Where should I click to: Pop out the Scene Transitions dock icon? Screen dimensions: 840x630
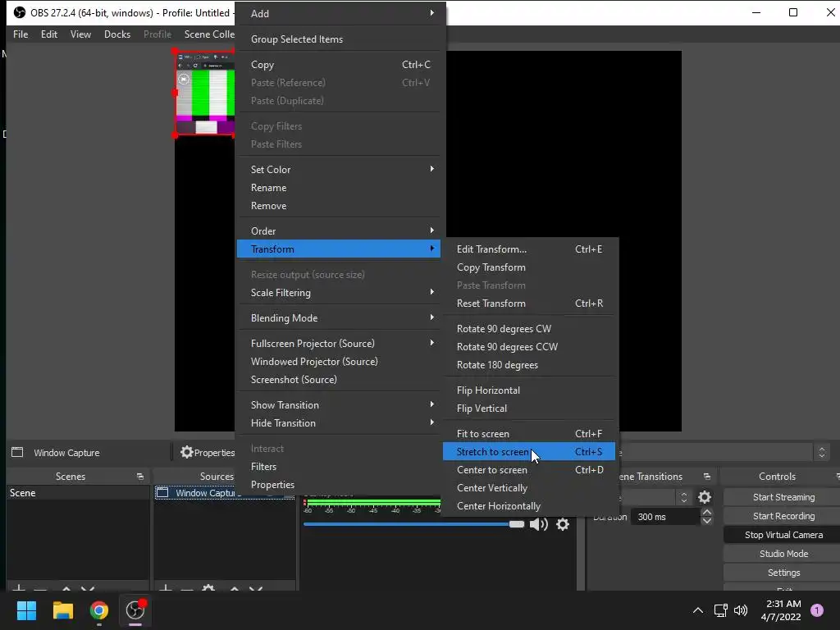click(706, 477)
